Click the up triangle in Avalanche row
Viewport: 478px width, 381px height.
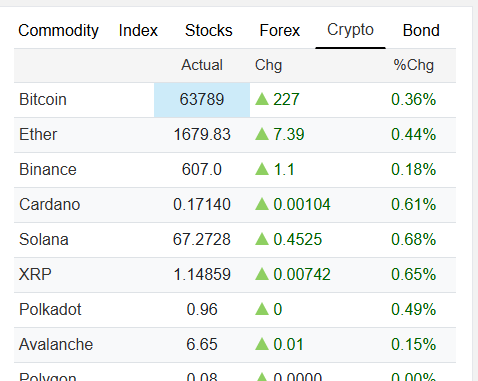(262, 344)
